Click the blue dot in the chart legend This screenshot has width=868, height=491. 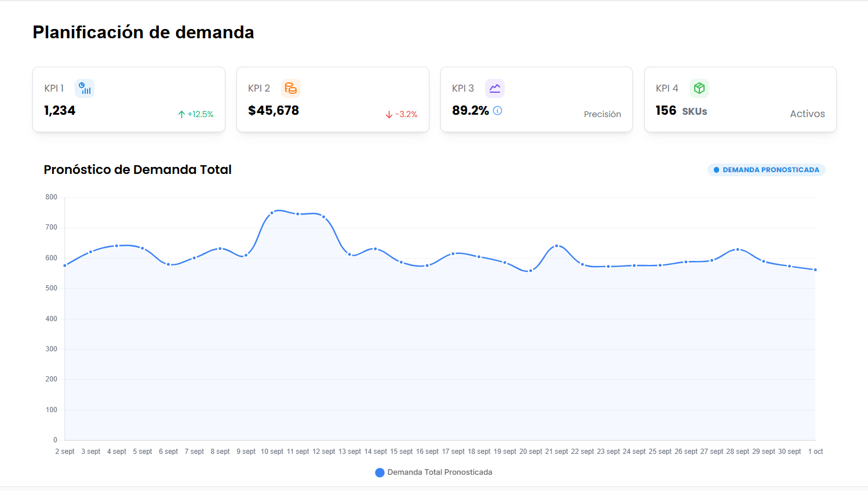tap(380, 472)
